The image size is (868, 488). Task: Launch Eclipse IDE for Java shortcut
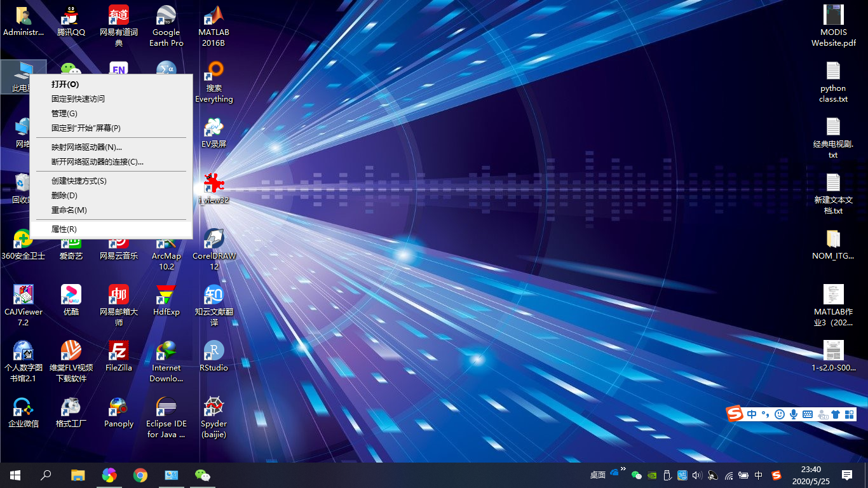pyautogui.click(x=166, y=417)
